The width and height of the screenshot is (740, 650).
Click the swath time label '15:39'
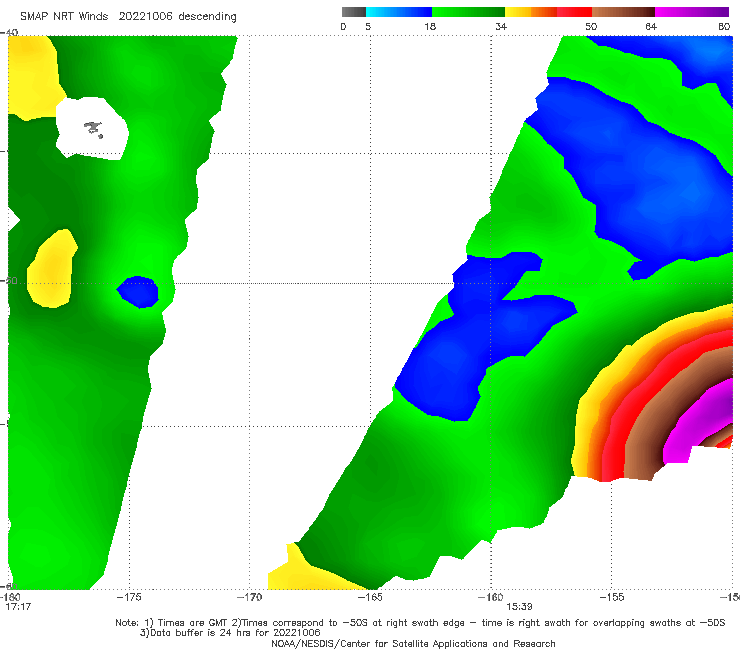(x=519, y=607)
